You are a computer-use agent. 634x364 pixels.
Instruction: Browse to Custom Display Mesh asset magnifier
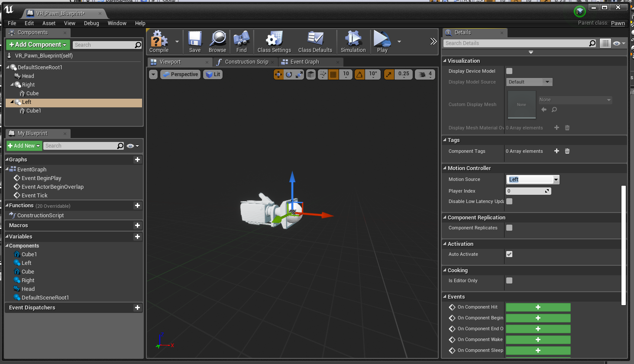coord(554,110)
